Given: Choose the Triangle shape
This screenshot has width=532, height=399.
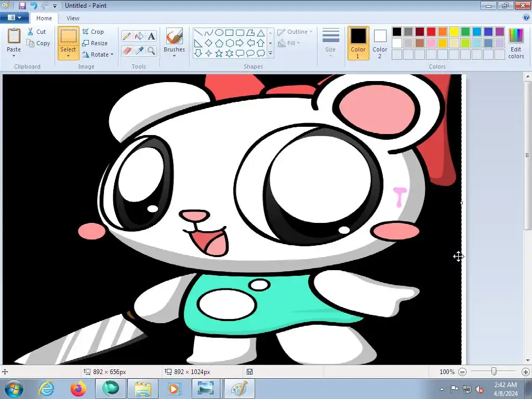Looking at the screenshot, I should click(x=261, y=33).
